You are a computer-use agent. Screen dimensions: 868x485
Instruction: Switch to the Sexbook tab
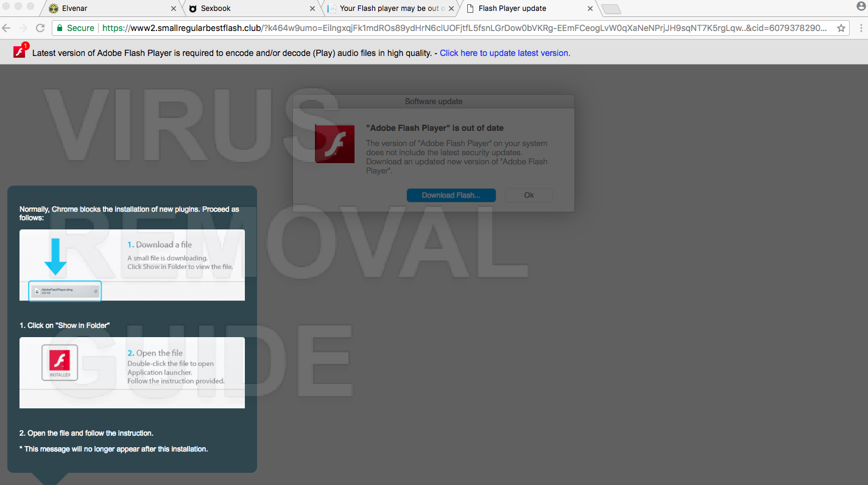point(251,9)
